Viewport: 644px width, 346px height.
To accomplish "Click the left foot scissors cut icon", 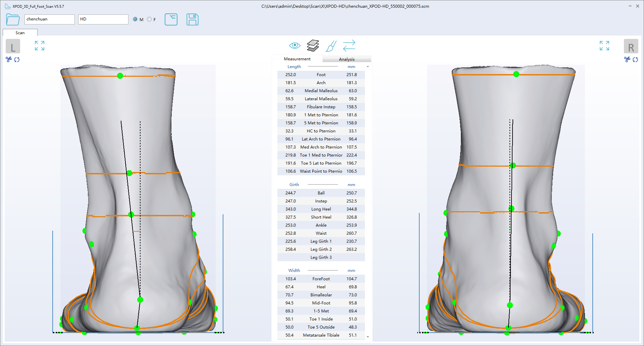I will 9,59.
